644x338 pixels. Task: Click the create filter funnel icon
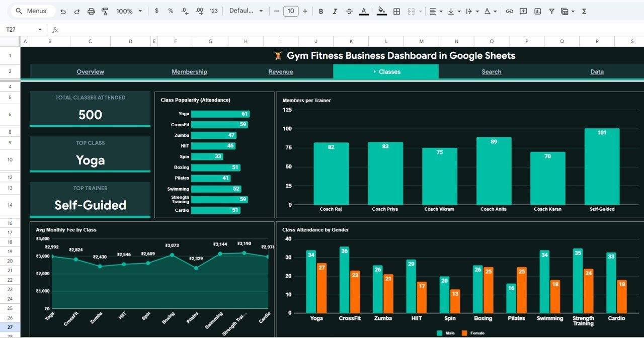(x=551, y=11)
